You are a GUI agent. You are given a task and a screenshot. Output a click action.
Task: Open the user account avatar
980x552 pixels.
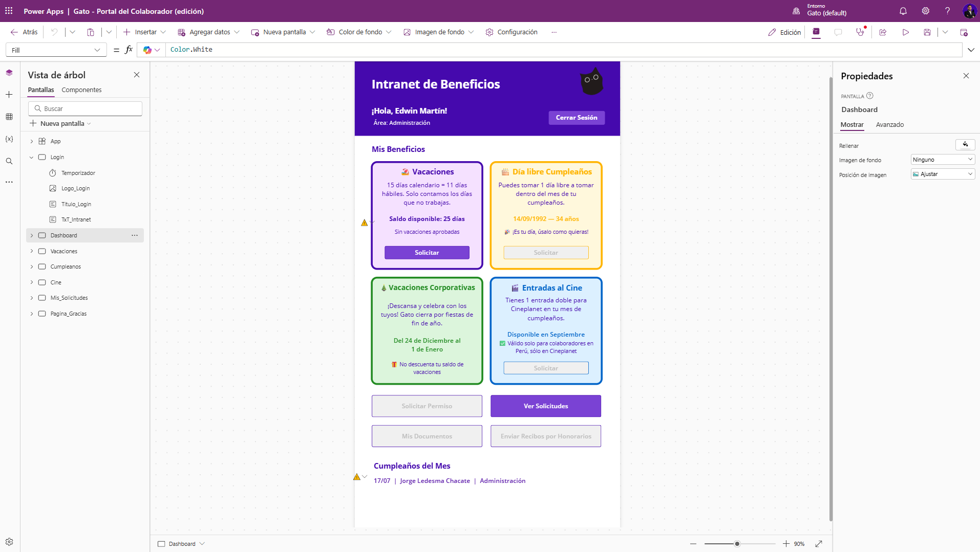click(x=969, y=11)
